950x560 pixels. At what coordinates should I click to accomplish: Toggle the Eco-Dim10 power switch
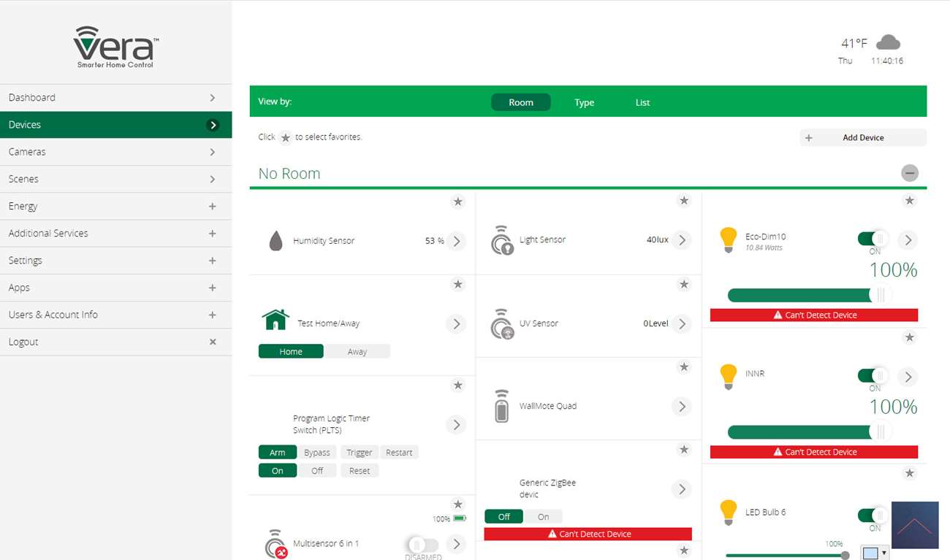[x=873, y=239]
